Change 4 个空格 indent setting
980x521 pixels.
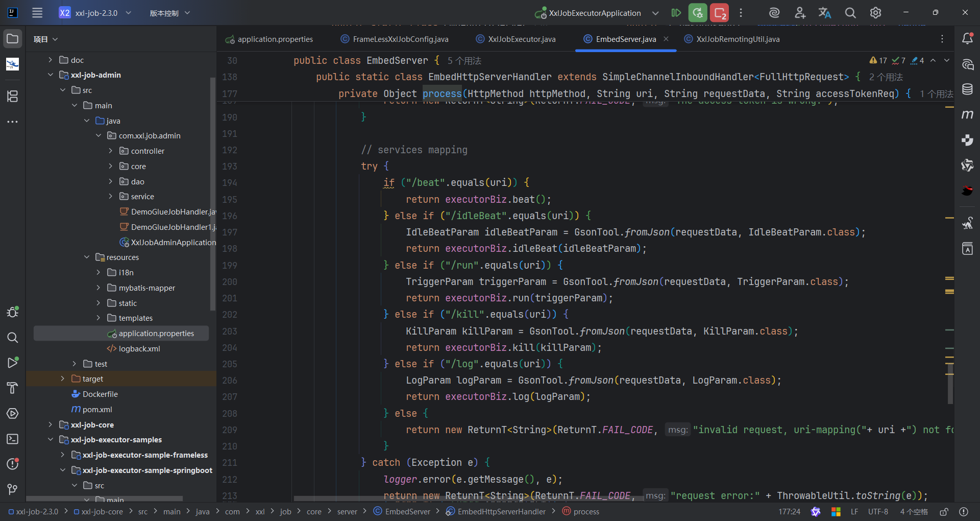[914, 511]
